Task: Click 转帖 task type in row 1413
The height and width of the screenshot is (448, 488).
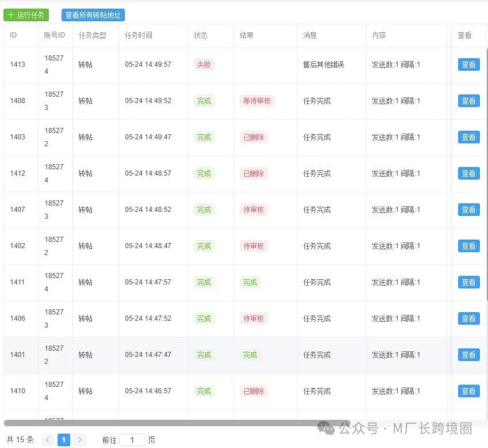Action: click(86, 64)
